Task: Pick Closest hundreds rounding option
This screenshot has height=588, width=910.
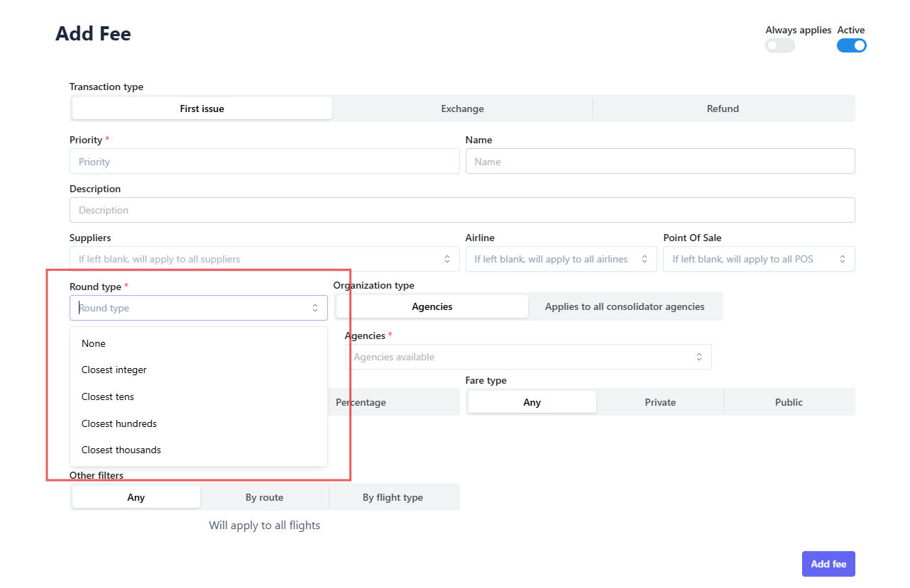Action: [119, 423]
